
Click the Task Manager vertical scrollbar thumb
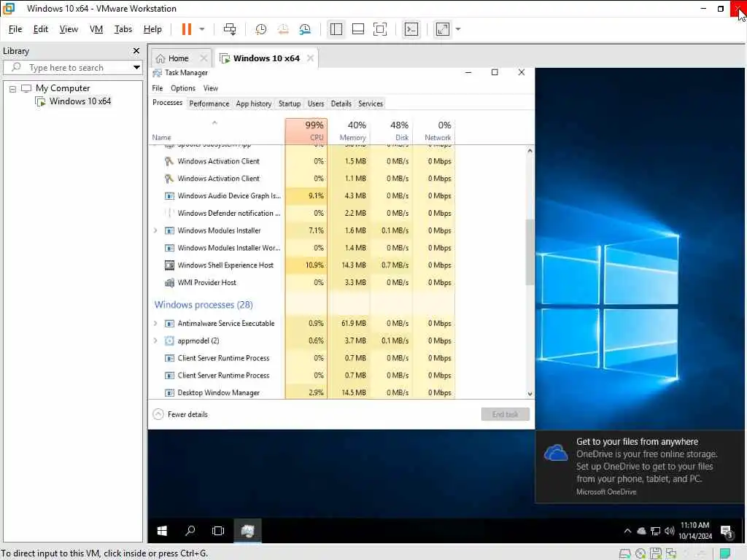pyautogui.click(x=530, y=252)
